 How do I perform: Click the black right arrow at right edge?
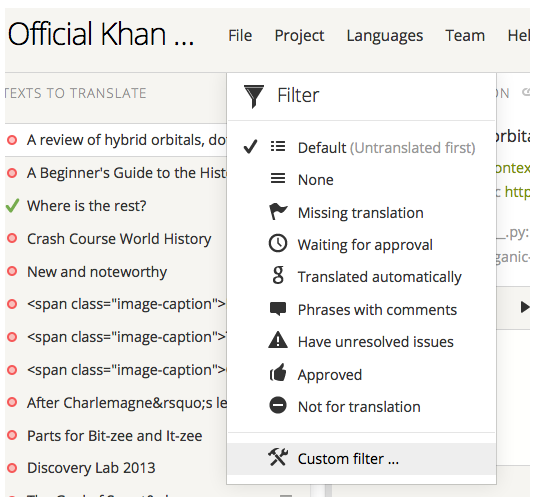point(525,307)
